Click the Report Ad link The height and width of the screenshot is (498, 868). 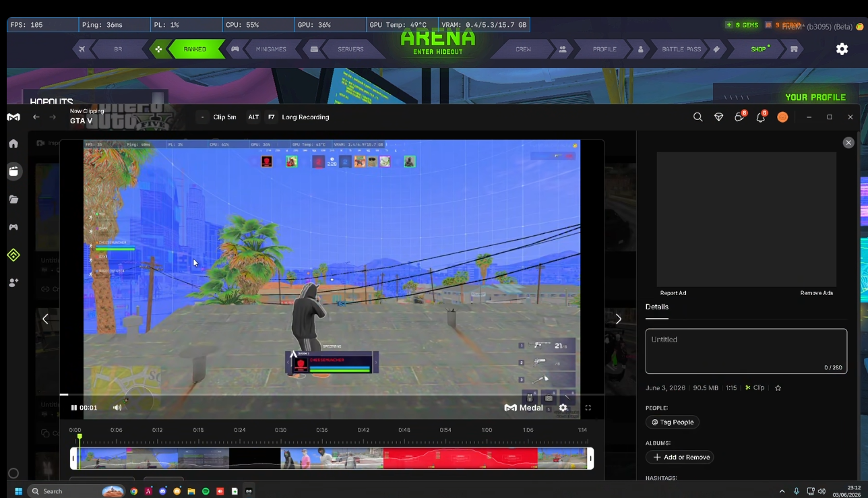pos(673,293)
